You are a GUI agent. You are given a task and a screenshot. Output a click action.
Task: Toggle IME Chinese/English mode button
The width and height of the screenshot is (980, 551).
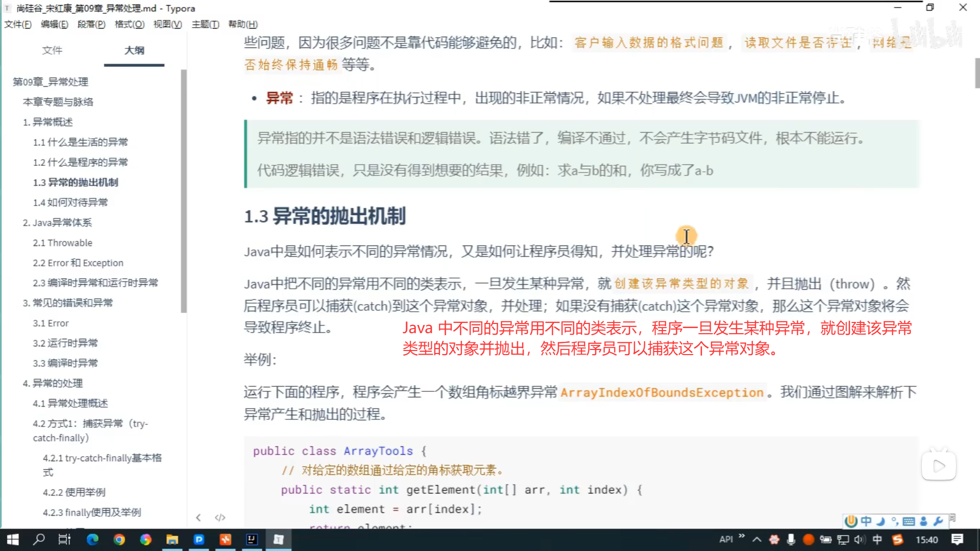click(866, 521)
